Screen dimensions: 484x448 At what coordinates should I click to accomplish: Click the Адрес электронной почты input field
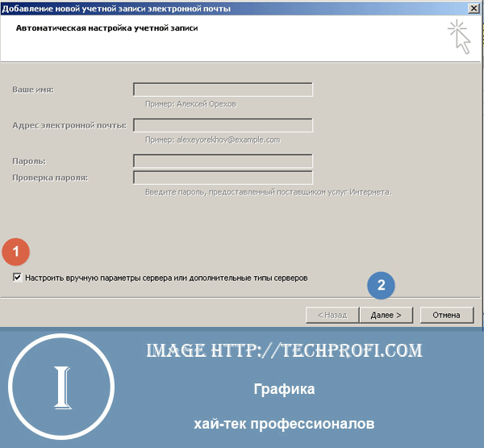coord(223,125)
